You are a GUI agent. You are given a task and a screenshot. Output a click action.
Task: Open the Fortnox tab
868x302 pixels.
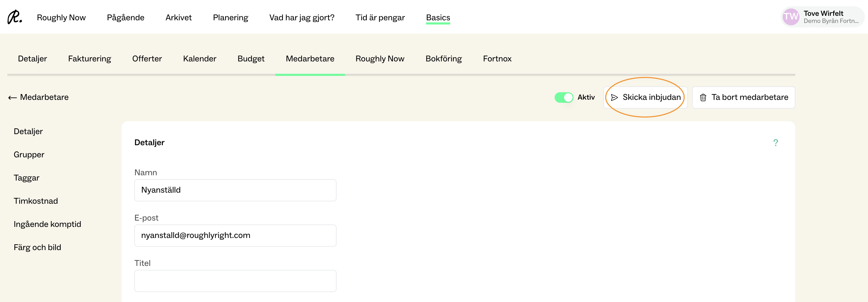coord(497,59)
